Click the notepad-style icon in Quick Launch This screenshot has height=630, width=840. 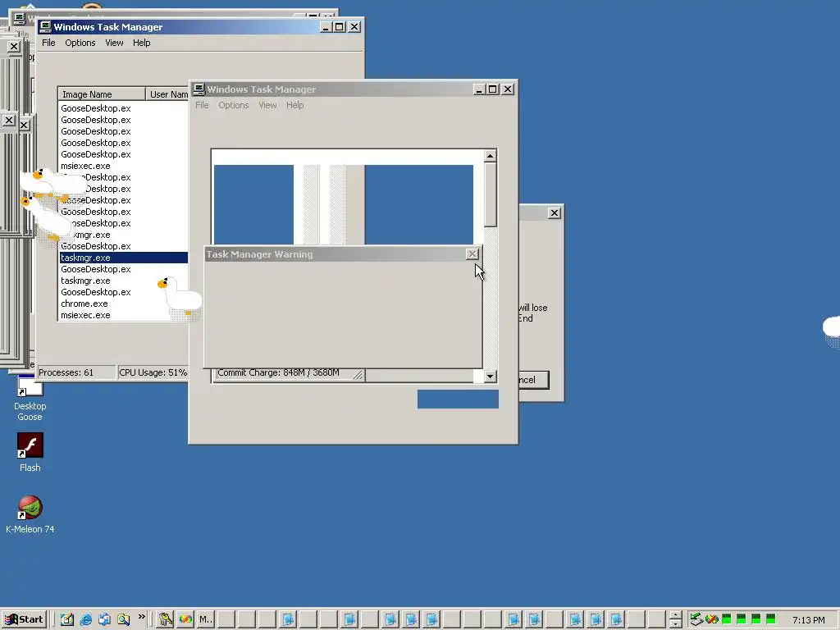(67, 620)
